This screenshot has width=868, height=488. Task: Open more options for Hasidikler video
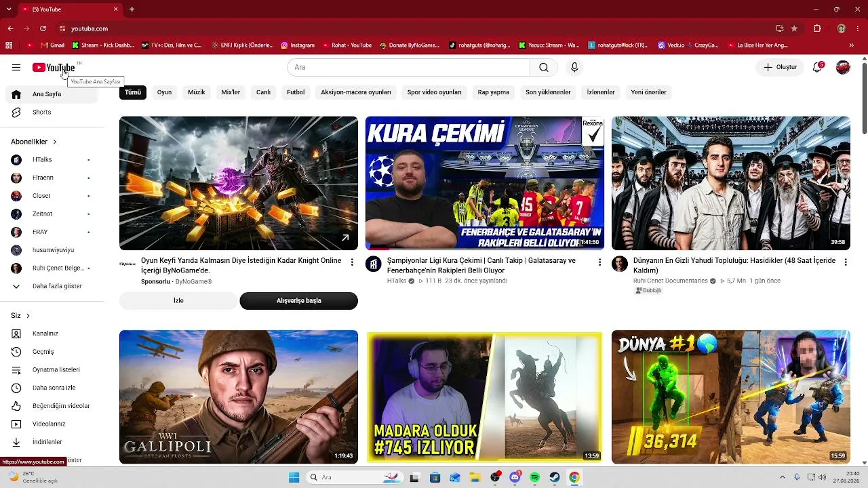pos(846,262)
